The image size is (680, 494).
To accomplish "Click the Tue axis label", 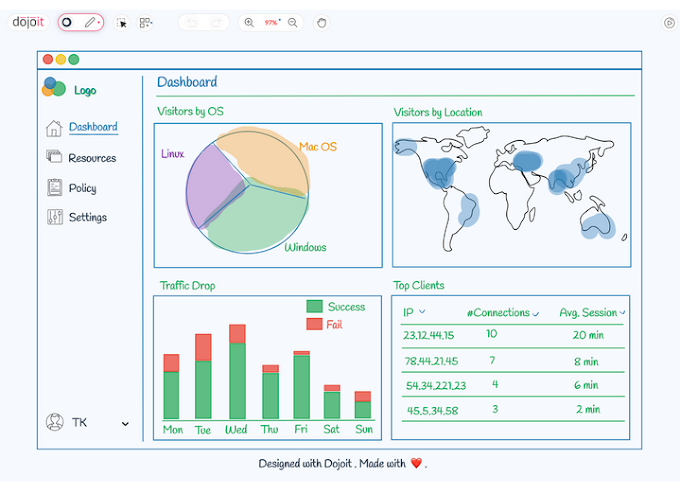I will point(203,430).
